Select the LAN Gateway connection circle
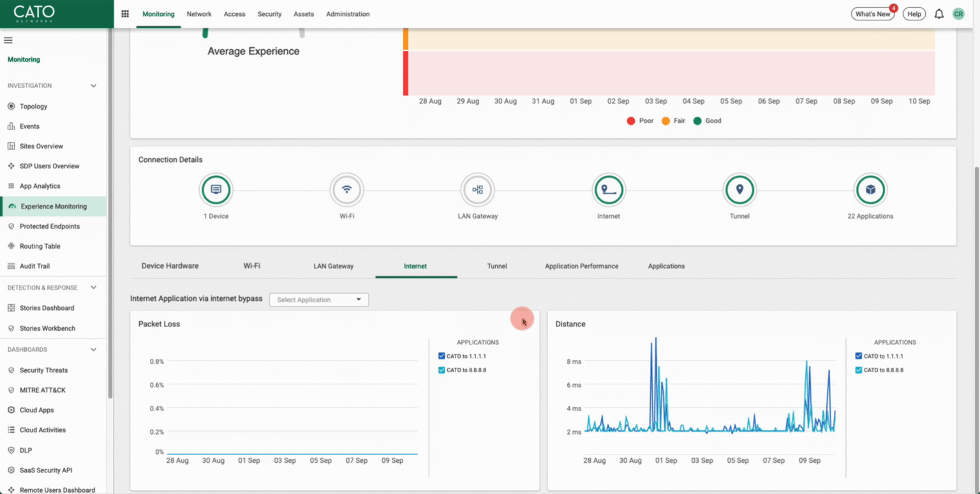 point(477,190)
